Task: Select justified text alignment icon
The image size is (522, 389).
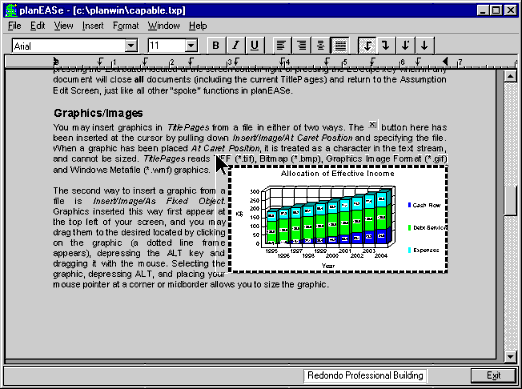Action: [x=340, y=45]
